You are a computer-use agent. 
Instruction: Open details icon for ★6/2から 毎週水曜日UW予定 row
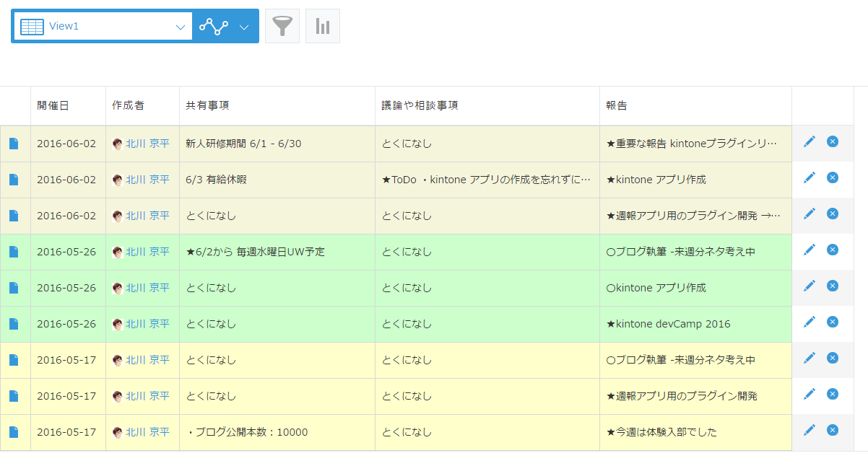click(x=14, y=252)
